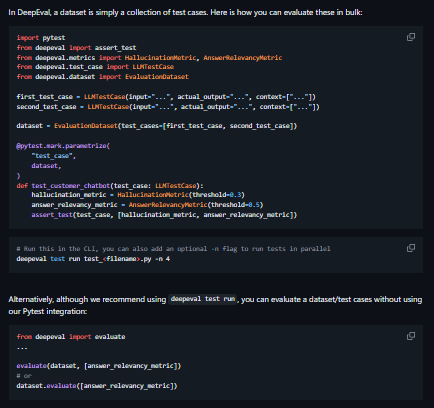Click the text 'our Pytest integration:'
The width and height of the screenshot is (434, 408).
48,311
